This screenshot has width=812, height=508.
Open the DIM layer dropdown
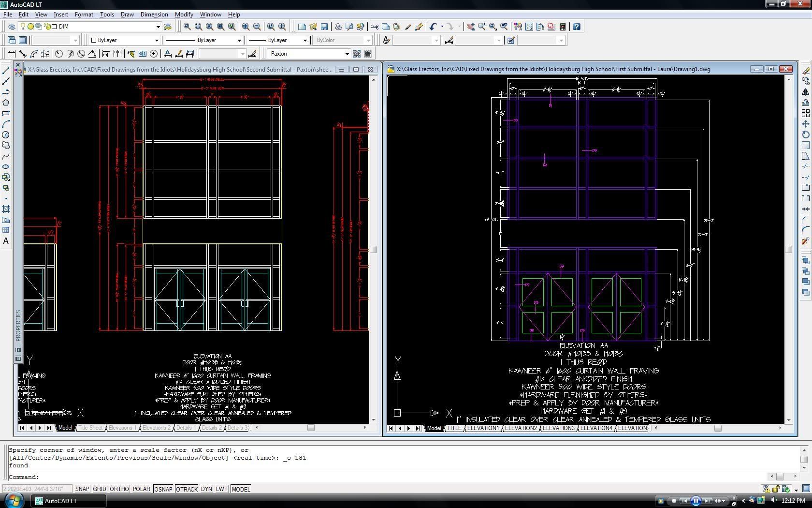pyautogui.click(x=158, y=27)
